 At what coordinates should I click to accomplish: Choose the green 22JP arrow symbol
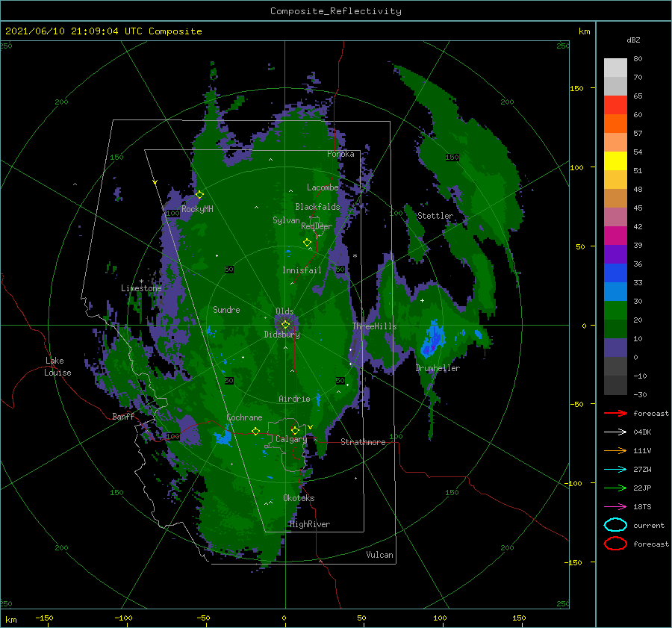tap(615, 488)
